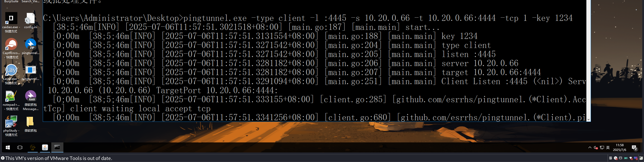Viewport: 644px width, 162px height.
Task: Click the muted volume tray icon
Action: 596,148
